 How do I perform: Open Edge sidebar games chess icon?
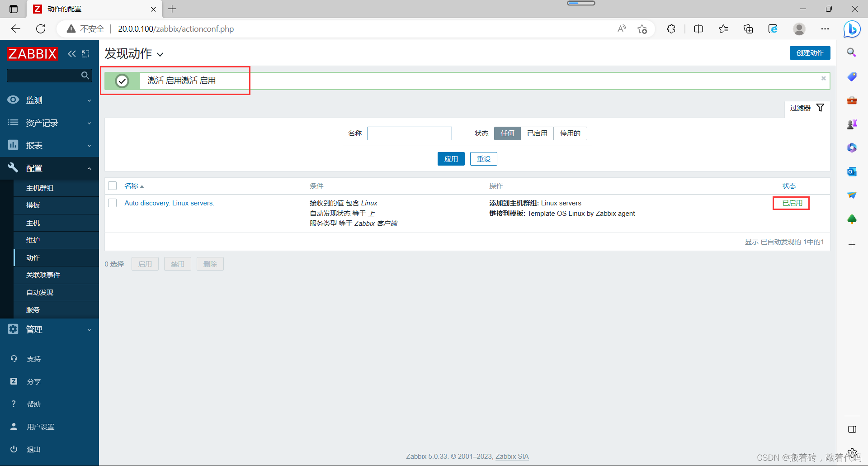click(852, 124)
